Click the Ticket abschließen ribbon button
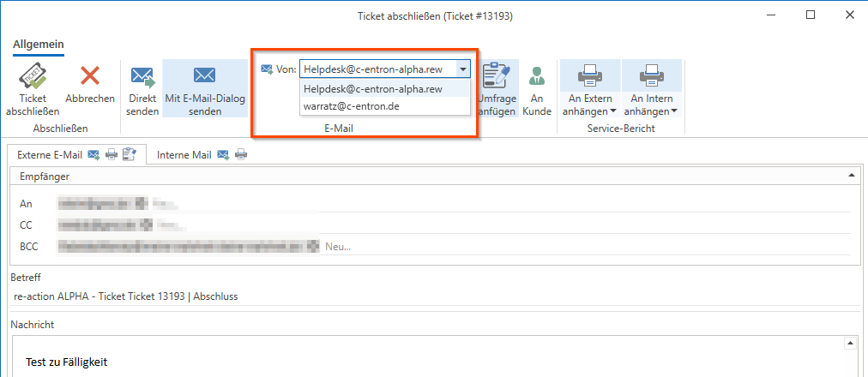Screen dimensions: 868x377 33,90
